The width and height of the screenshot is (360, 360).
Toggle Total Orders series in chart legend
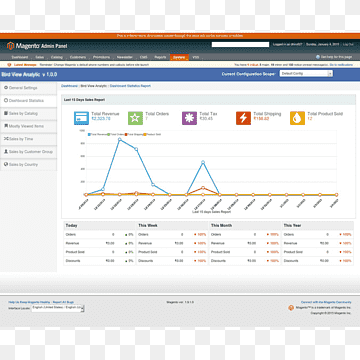pyautogui.click(x=116, y=134)
